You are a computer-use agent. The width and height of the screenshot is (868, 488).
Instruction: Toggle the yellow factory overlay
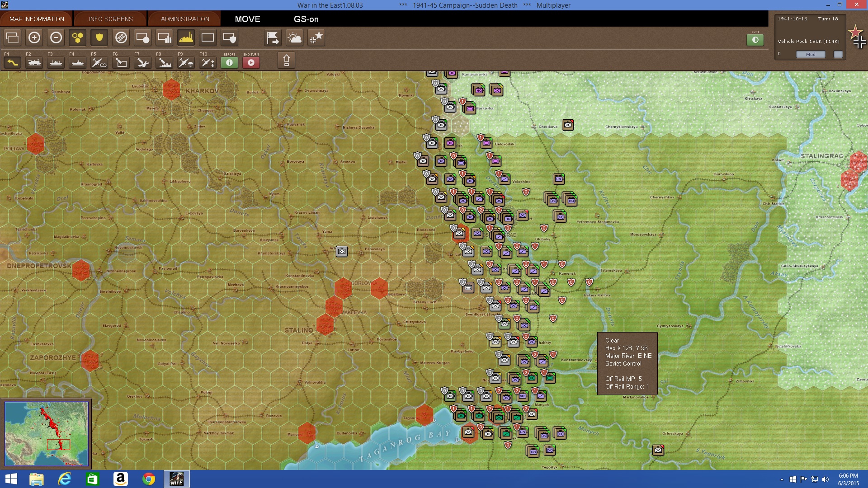pos(186,38)
